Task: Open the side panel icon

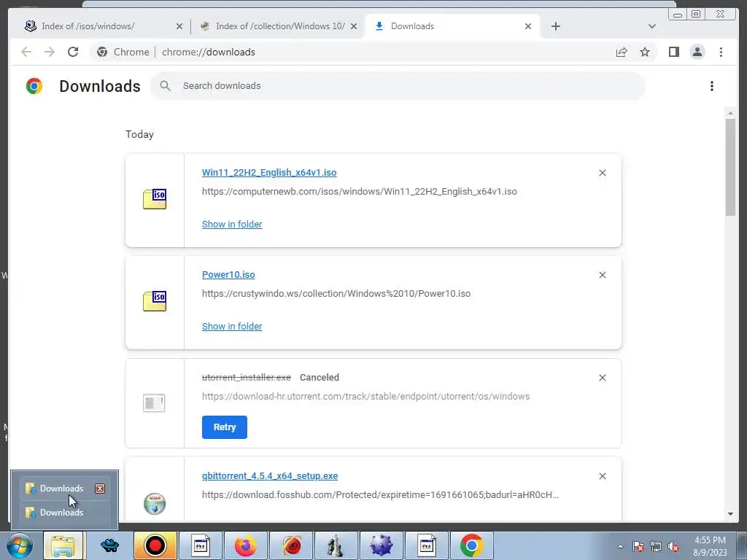Action: click(673, 52)
